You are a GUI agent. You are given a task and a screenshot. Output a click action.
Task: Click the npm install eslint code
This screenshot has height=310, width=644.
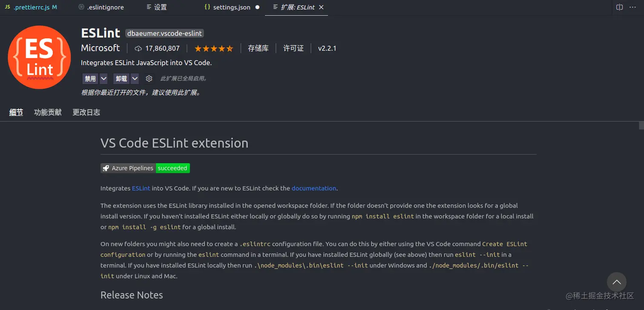point(383,216)
